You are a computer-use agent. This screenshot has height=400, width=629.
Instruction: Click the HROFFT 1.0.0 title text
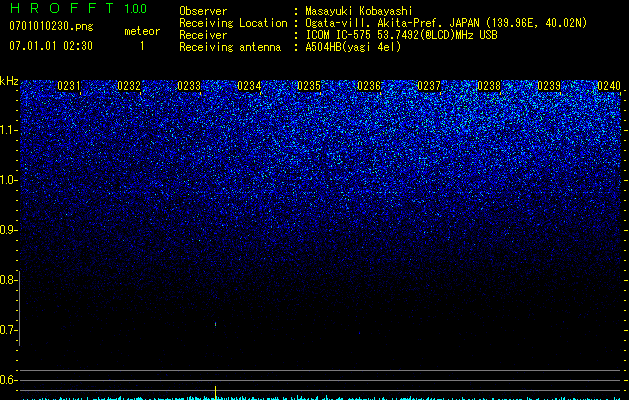79,8
